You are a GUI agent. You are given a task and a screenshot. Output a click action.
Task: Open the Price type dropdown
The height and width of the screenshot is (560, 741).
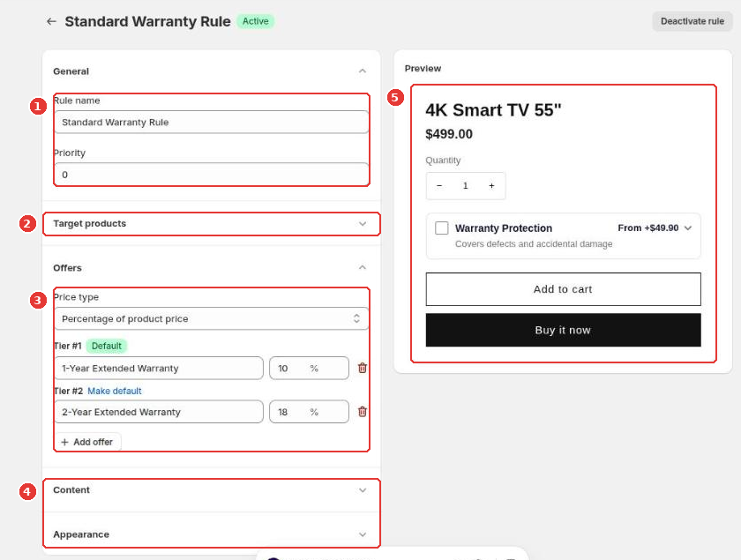click(211, 318)
